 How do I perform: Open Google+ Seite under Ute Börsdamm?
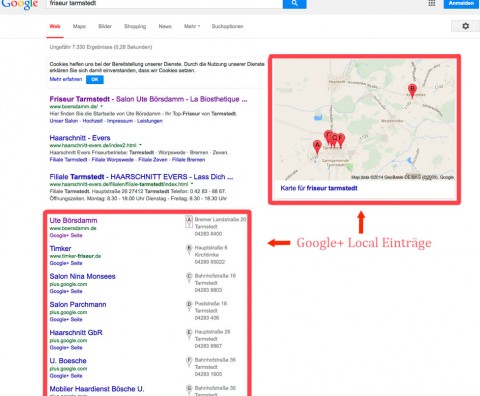coord(66,235)
